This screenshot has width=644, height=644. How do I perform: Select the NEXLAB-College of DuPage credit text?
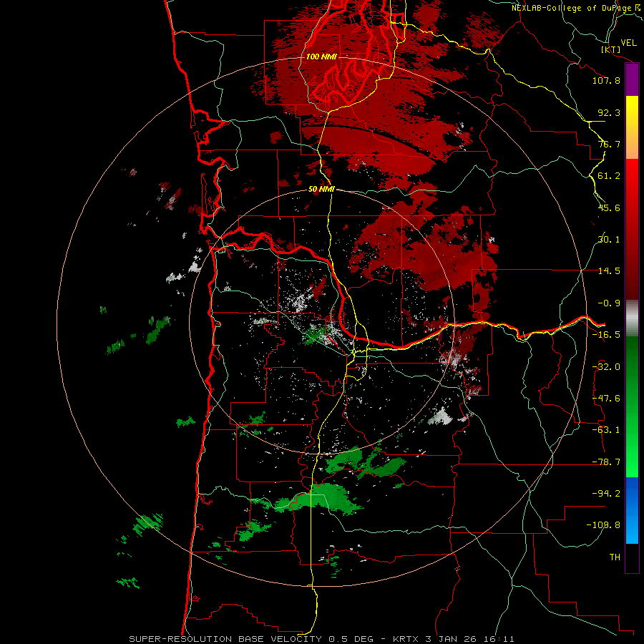point(577,8)
